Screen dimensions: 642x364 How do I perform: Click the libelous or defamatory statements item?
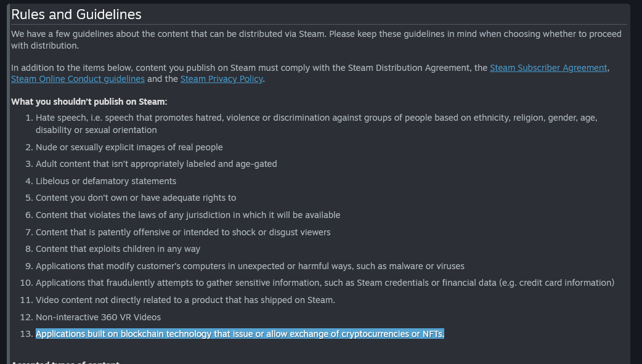click(x=106, y=181)
